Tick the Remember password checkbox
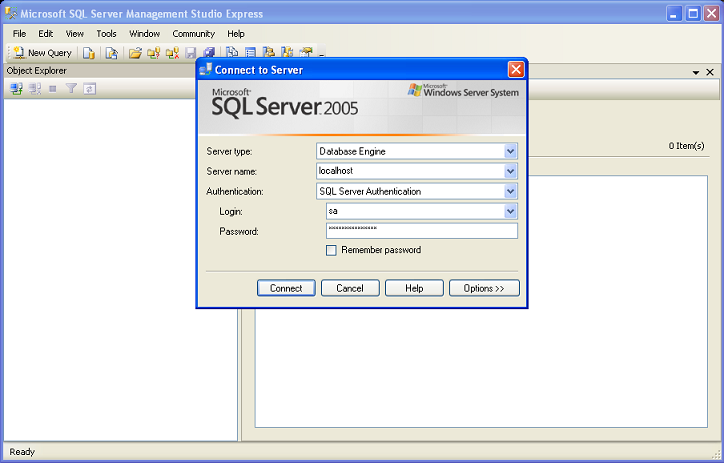 [x=331, y=250]
